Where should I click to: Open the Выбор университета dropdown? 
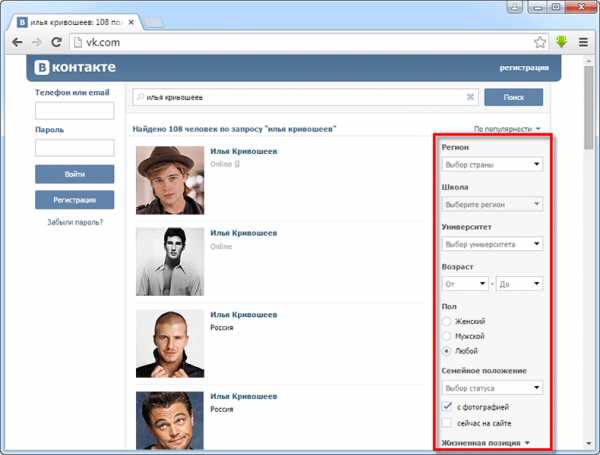[492, 244]
